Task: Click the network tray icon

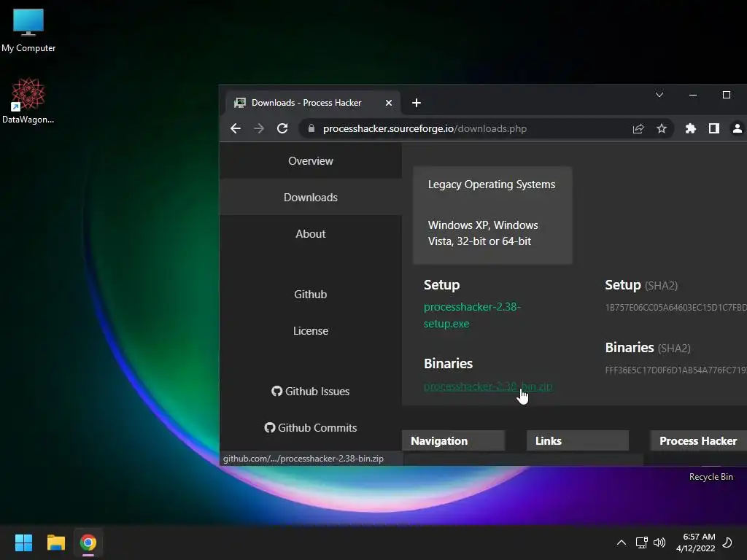Action: (x=641, y=542)
